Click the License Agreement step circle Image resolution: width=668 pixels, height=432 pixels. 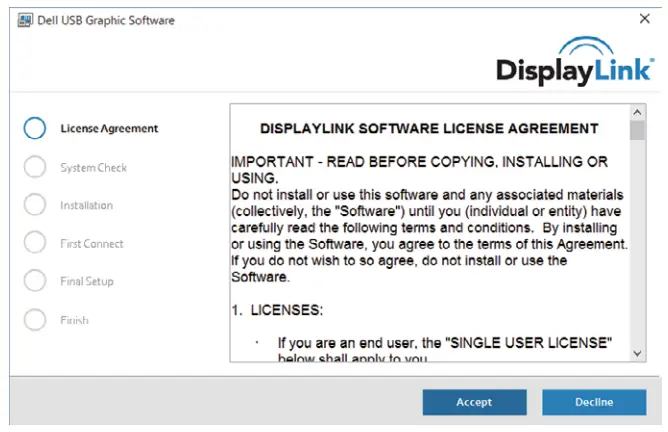(x=35, y=128)
